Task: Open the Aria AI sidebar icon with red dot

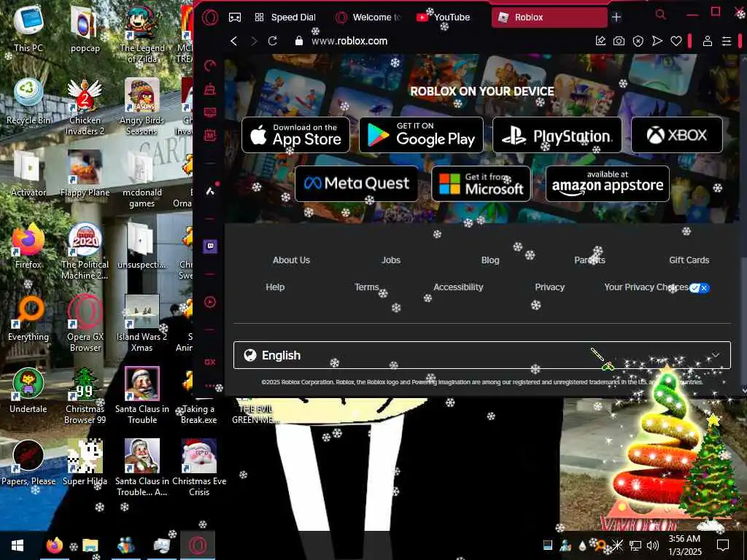Action: [x=210, y=190]
